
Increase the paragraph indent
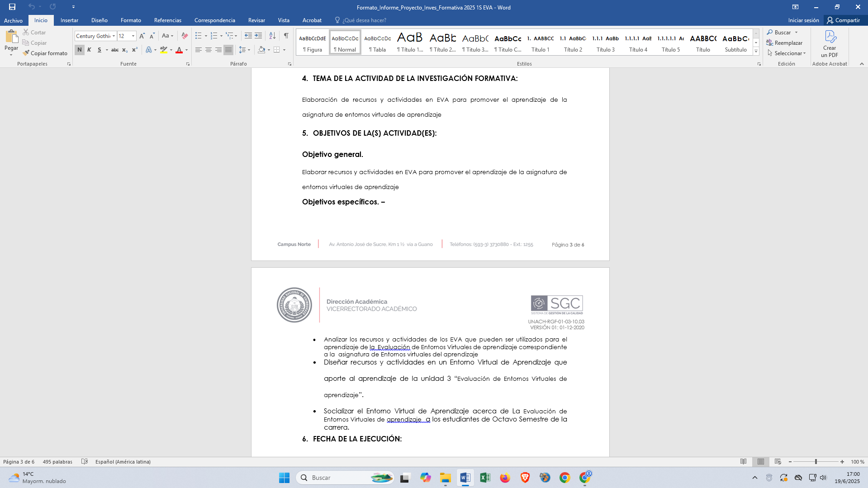pyautogui.click(x=258, y=36)
